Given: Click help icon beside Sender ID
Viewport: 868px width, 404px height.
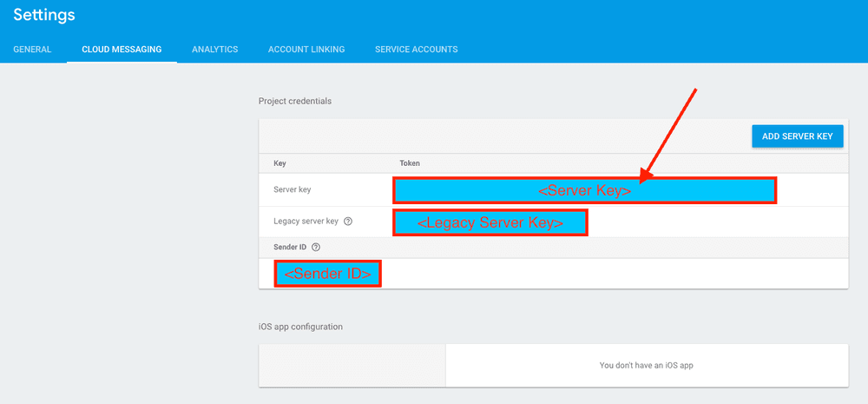Looking at the screenshot, I should tap(316, 248).
